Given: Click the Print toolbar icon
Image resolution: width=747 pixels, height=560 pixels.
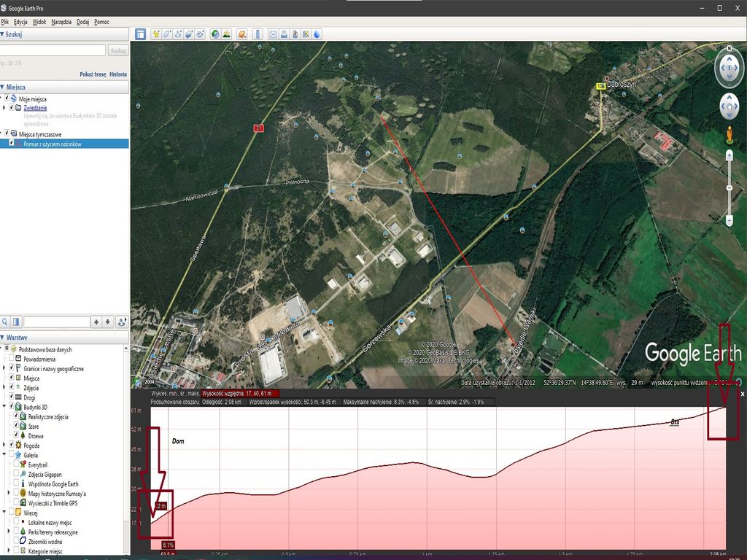Looking at the screenshot, I should pyautogui.click(x=284, y=34).
